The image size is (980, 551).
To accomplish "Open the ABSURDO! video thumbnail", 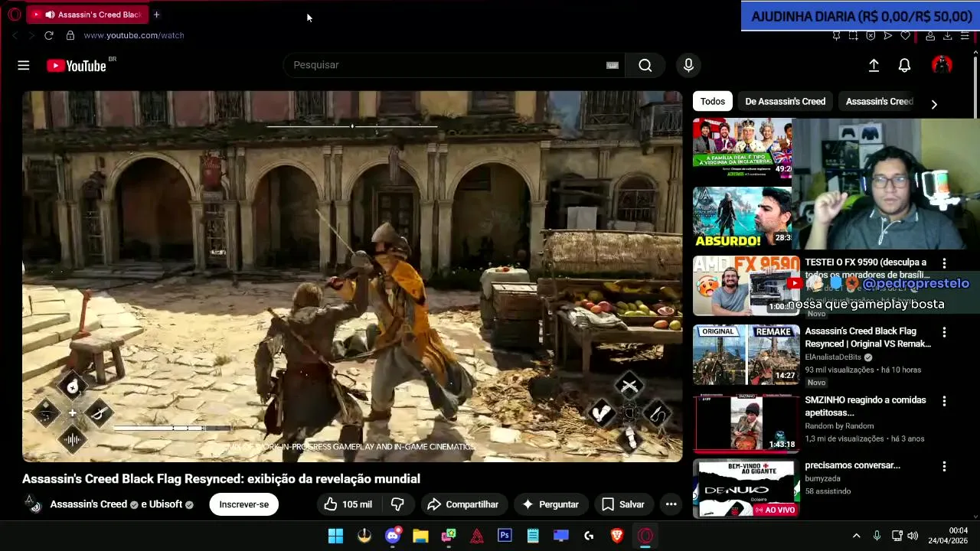I will point(743,217).
